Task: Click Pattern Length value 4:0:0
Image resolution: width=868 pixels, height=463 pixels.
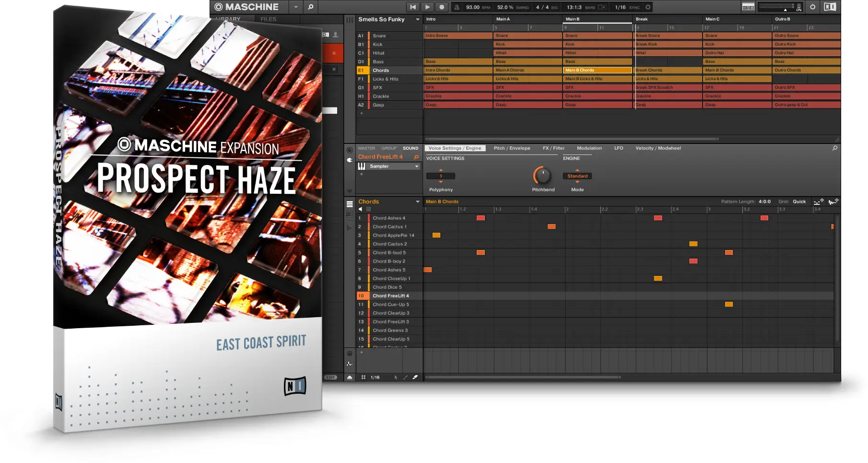Action: coord(764,202)
